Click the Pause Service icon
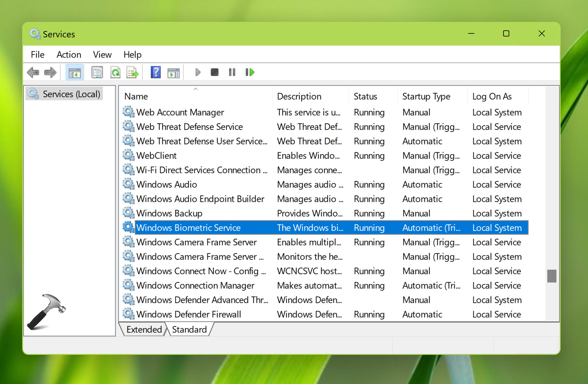The width and height of the screenshot is (588, 384). click(x=232, y=72)
